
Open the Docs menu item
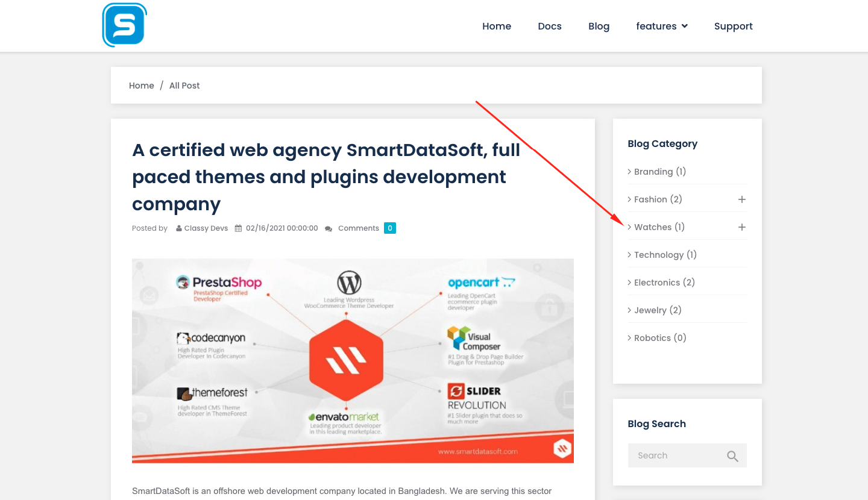[x=550, y=26]
